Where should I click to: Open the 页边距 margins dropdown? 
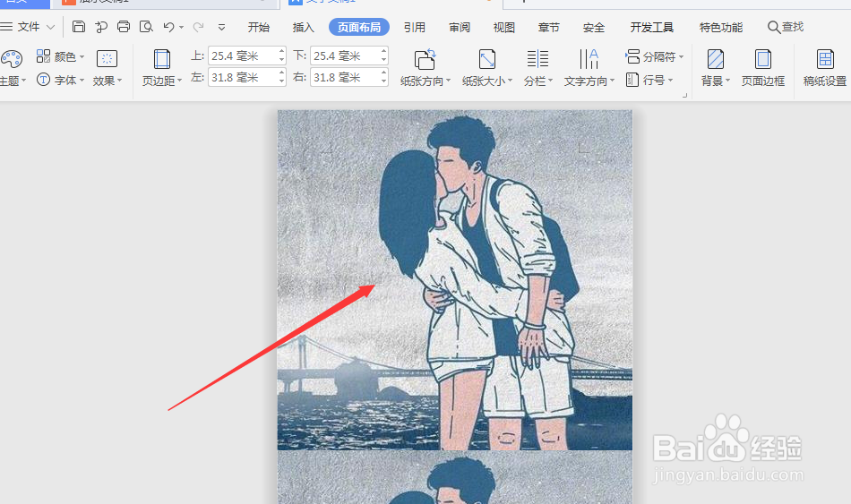(162, 68)
